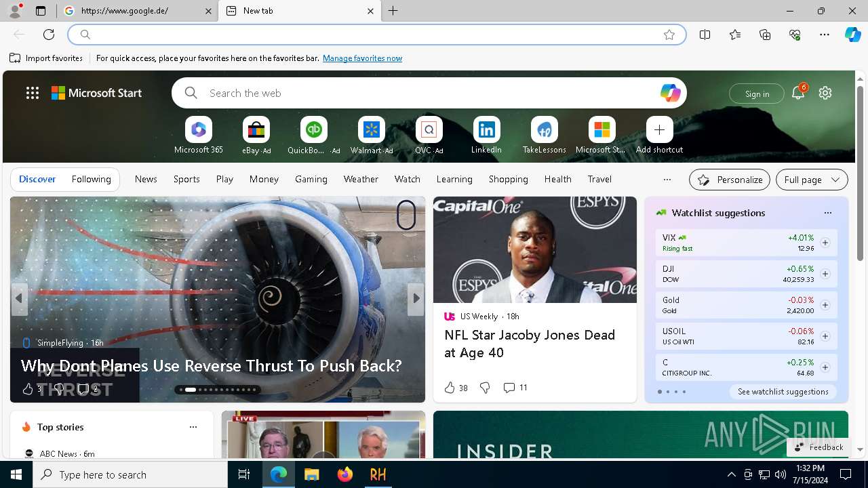The image size is (868, 488).
Task: Go to next carousel story
Action: [416, 298]
